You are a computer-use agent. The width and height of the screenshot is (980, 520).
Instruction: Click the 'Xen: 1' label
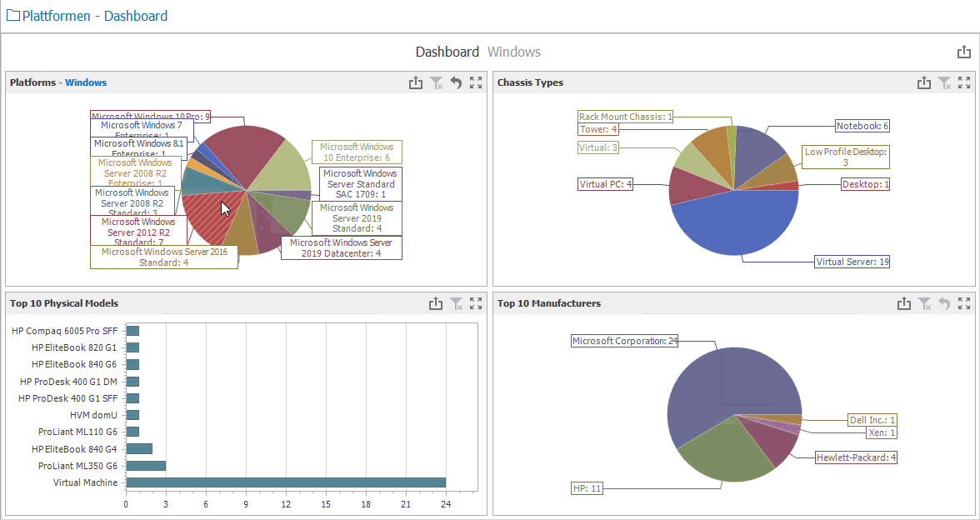(x=882, y=432)
